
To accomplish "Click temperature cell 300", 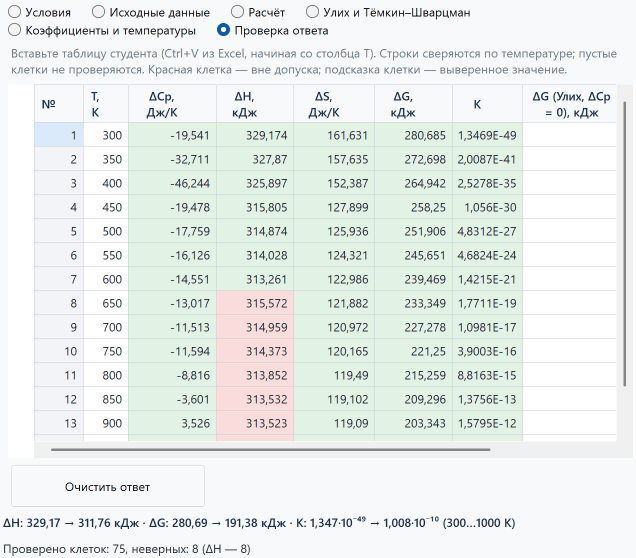I will point(106,135).
